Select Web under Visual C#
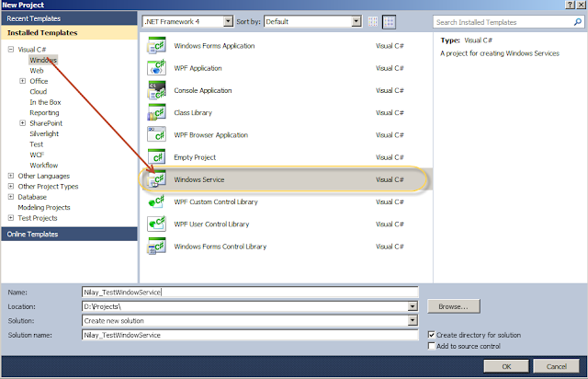This screenshot has height=379, width=588. tap(37, 71)
